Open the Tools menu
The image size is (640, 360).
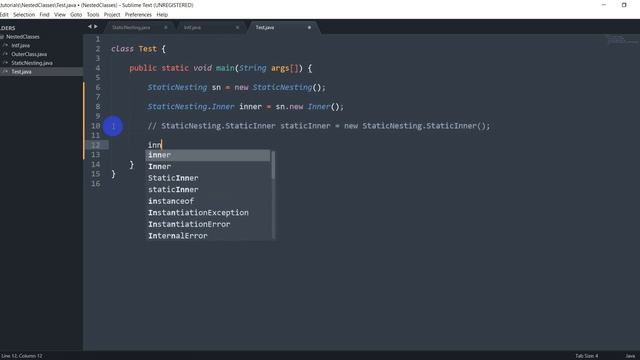pos(93,14)
